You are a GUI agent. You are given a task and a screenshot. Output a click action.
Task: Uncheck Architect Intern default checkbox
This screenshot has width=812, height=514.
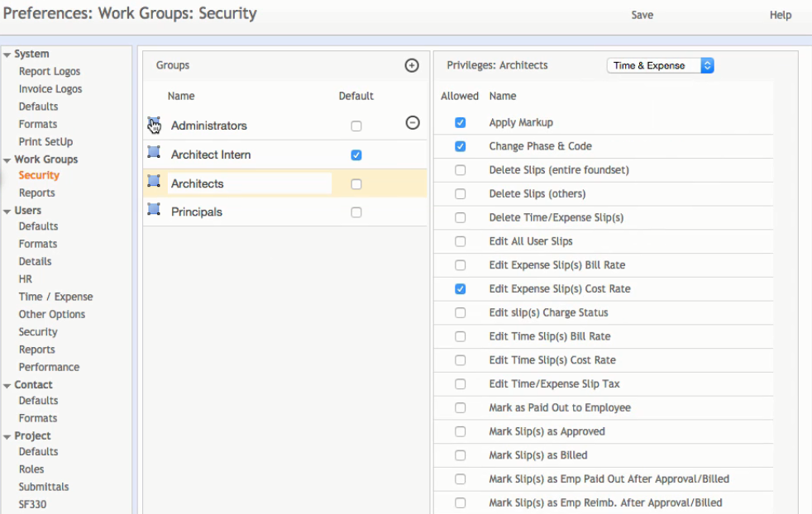point(356,155)
